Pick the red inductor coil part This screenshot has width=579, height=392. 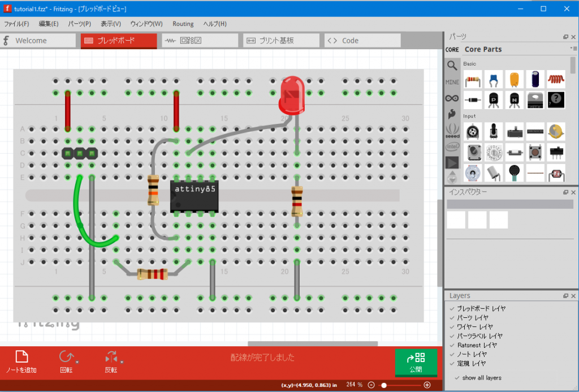coord(556,80)
